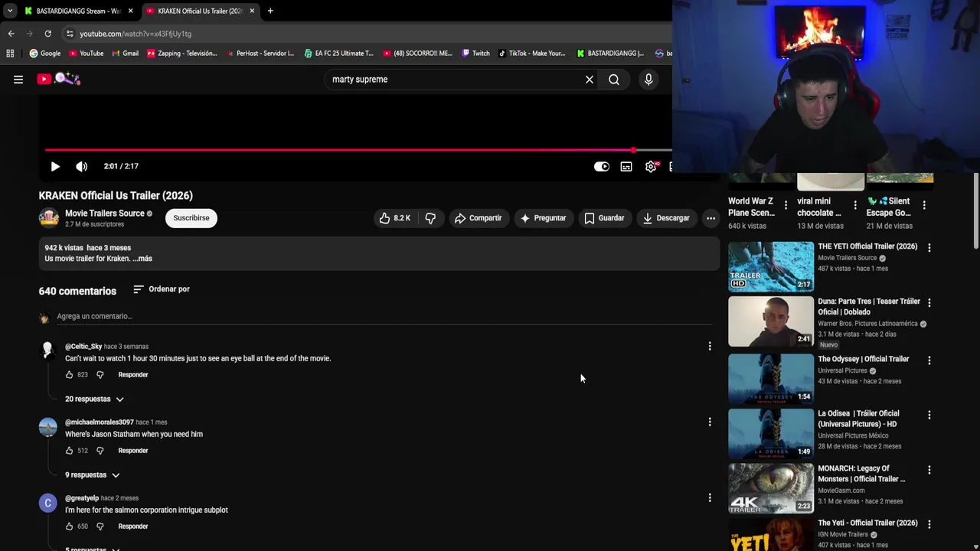Open Movie Trailers Source channel name
This screenshot has height=551, width=980.
coord(105,214)
